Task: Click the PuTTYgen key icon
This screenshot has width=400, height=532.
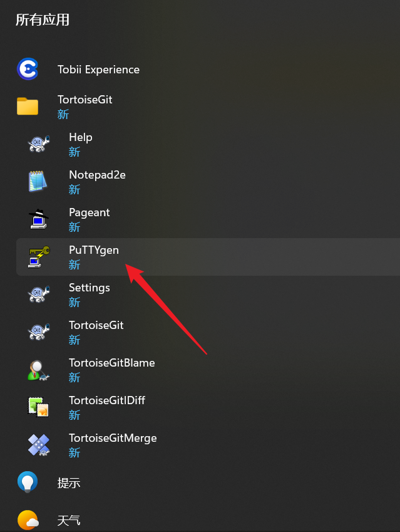Action: pyautogui.click(x=39, y=257)
